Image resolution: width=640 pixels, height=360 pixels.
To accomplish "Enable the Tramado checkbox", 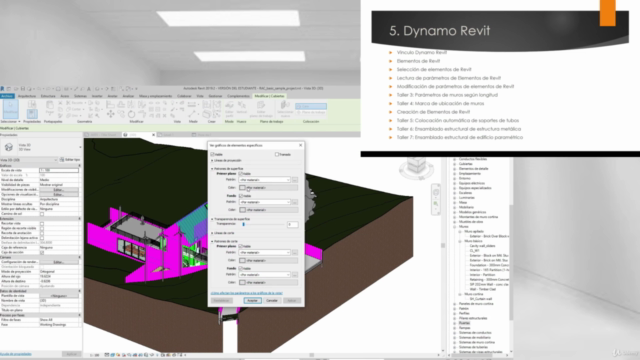I will (277, 154).
